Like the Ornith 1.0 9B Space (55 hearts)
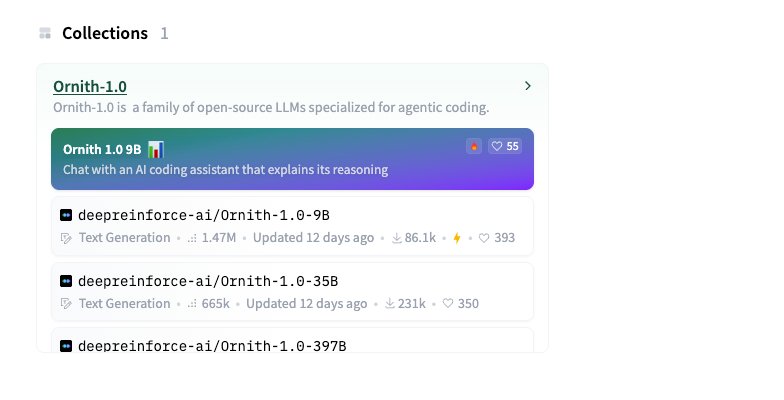 click(505, 146)
